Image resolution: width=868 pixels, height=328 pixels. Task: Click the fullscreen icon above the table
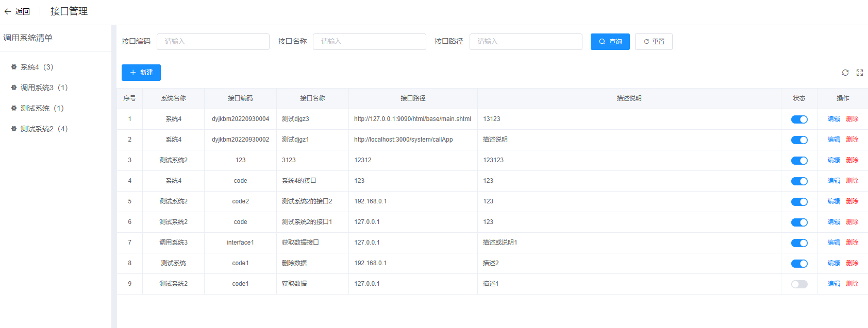tap(860, 73)
